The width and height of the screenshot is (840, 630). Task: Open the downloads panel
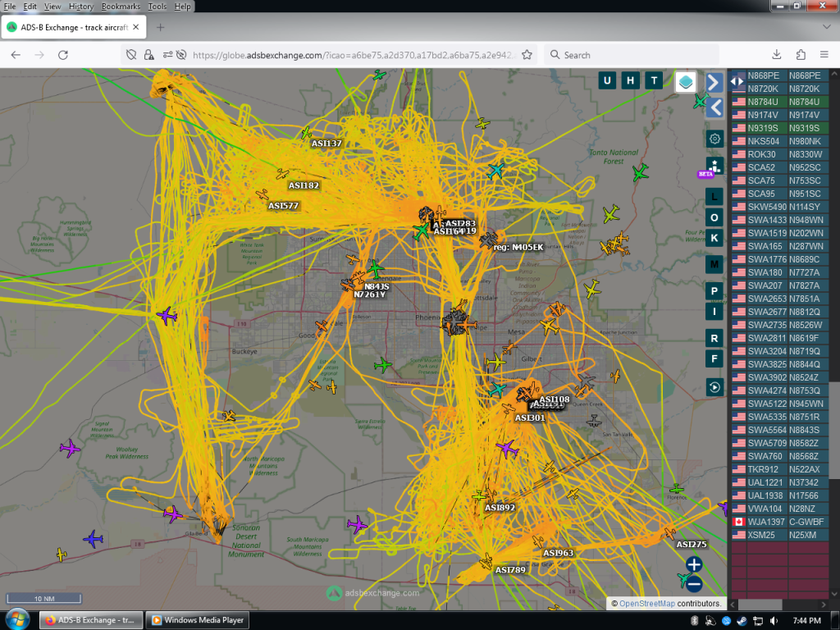click(x=776, y=55)
